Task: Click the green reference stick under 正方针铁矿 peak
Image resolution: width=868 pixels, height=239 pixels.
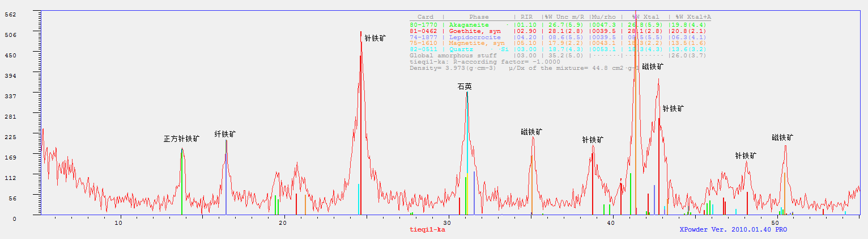Action: pyautogui.click(x=182, y=187)
